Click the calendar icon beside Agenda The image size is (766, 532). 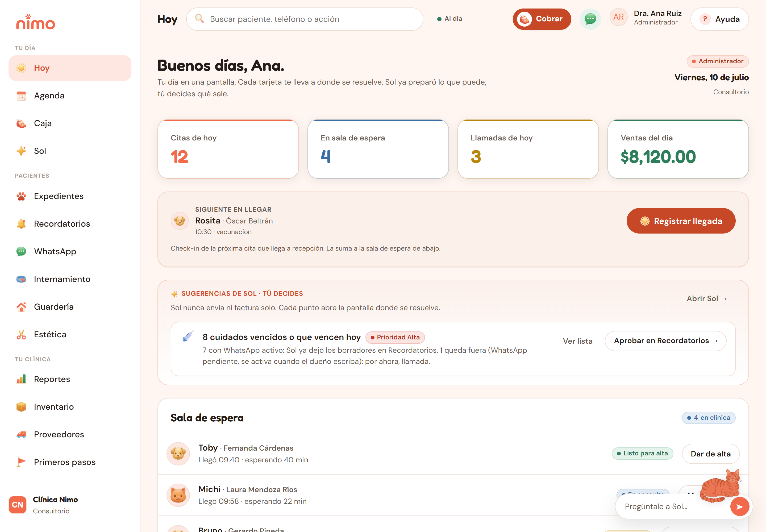[21, 96]
